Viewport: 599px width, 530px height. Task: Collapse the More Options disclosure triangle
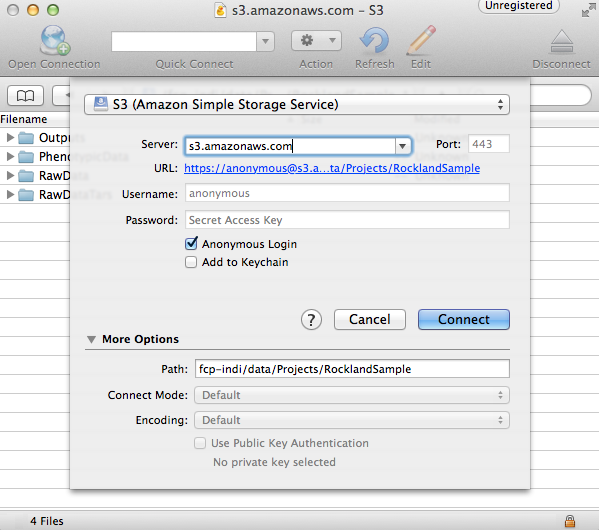coord(91,339)
